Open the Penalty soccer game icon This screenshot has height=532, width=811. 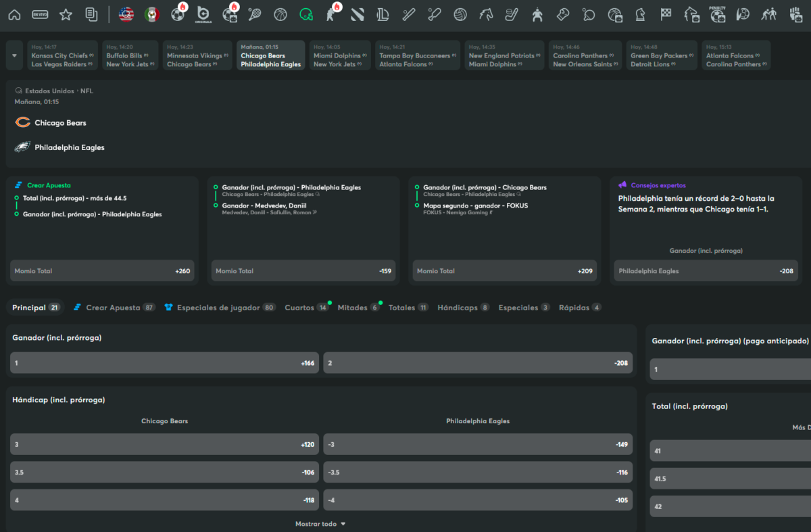717,14
